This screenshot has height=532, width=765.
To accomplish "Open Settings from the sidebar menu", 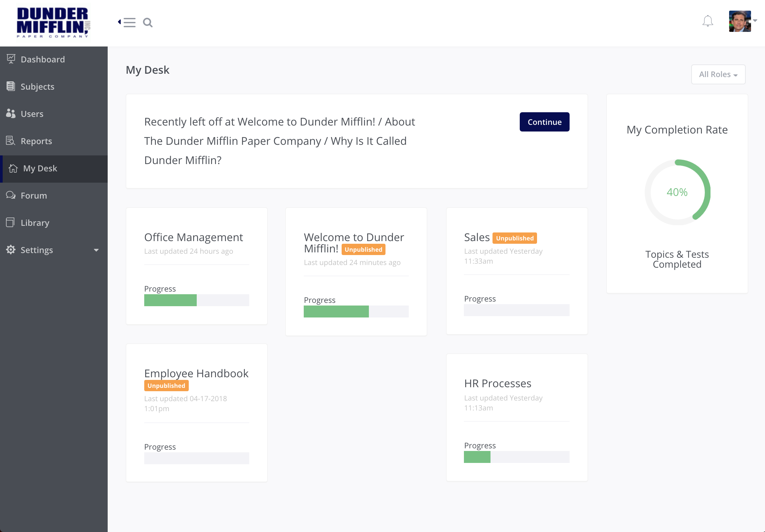I will [x=37, y=250].
